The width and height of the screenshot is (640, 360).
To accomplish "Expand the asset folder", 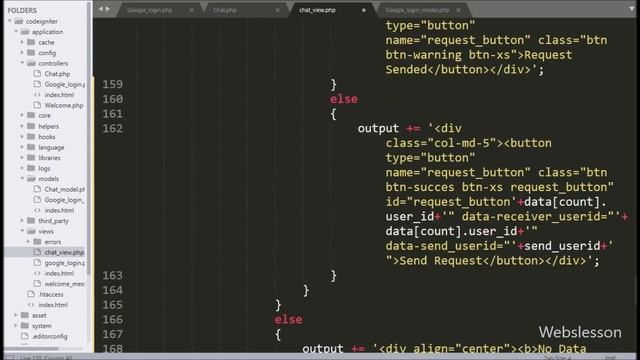I will pyautogui.click(x=16, y=315).
